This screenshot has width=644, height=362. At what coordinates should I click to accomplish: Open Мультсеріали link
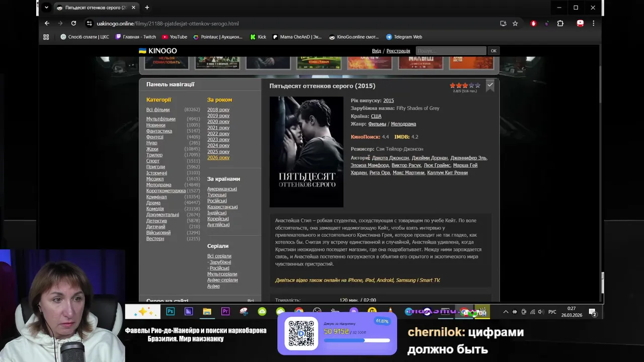click(222, 274)
